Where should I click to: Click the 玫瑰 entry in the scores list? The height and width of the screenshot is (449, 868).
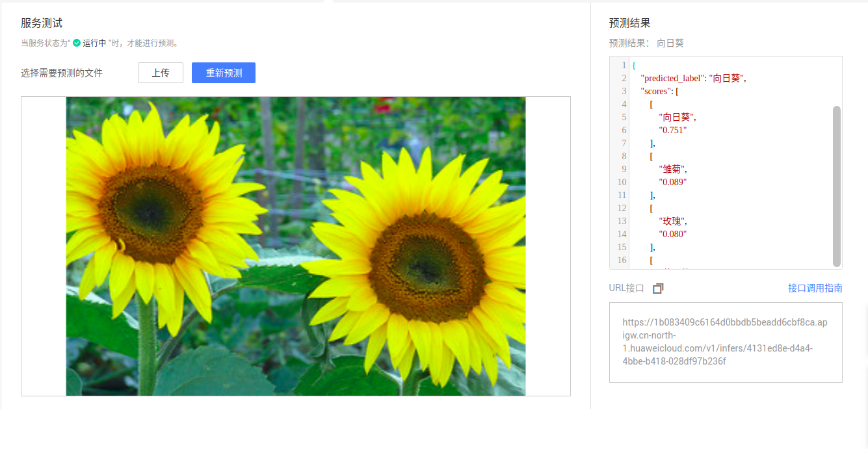(x=671, y=221)
